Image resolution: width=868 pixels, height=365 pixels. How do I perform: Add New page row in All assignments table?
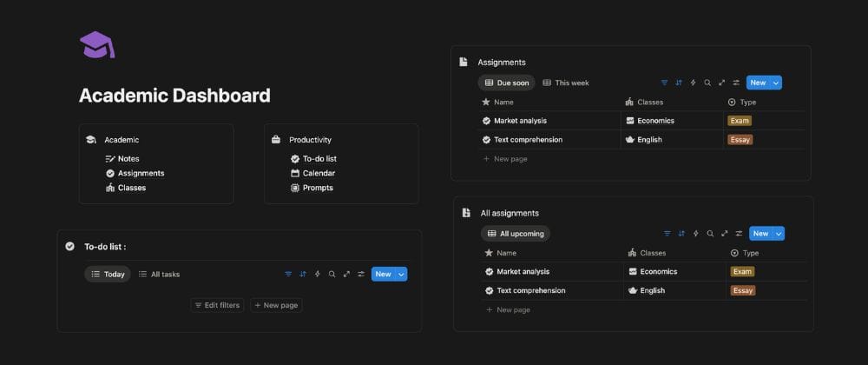pyautogui.click(x=508, y=309)
